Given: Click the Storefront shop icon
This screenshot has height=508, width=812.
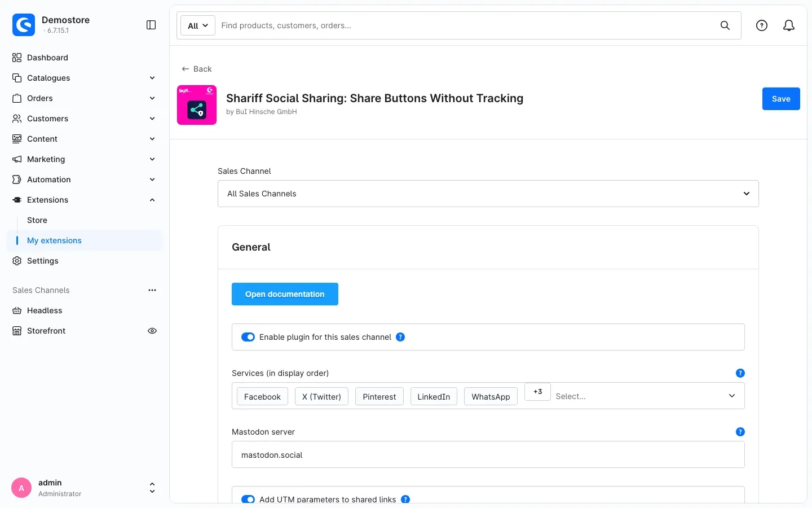Looking at the screenshot, I should click(x=17, y=331).
